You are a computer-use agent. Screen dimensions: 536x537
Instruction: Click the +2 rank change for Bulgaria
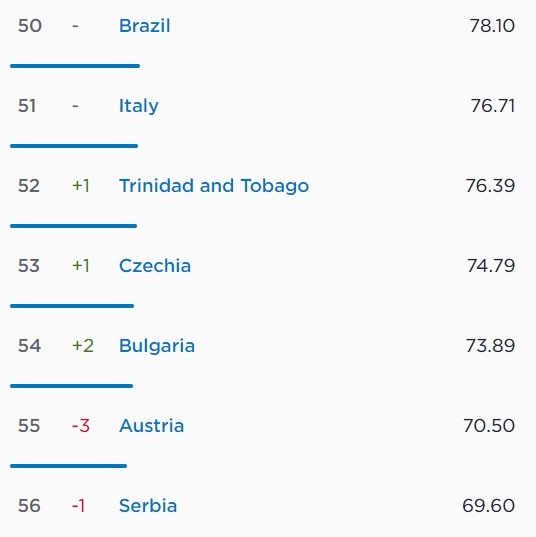click(83, 346)
